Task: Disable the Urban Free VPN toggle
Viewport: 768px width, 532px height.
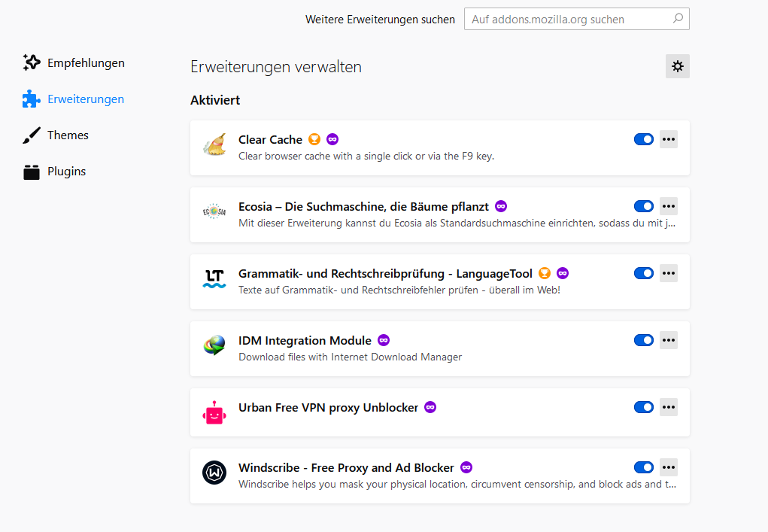Action: pyautogui.click(x=644, y=407)
